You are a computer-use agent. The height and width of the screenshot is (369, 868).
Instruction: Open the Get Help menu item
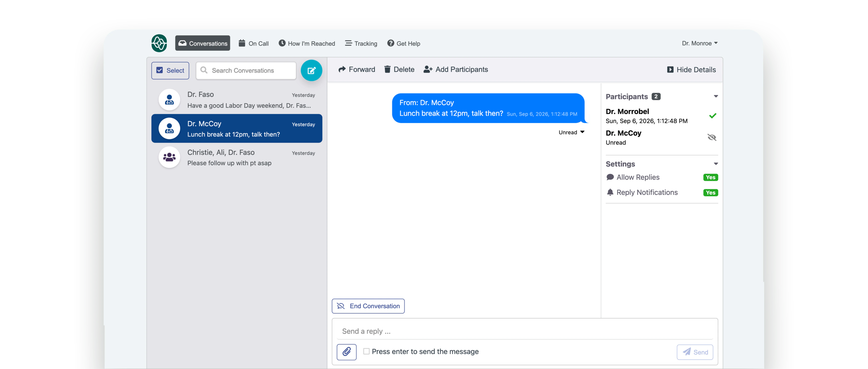point(404,43)
